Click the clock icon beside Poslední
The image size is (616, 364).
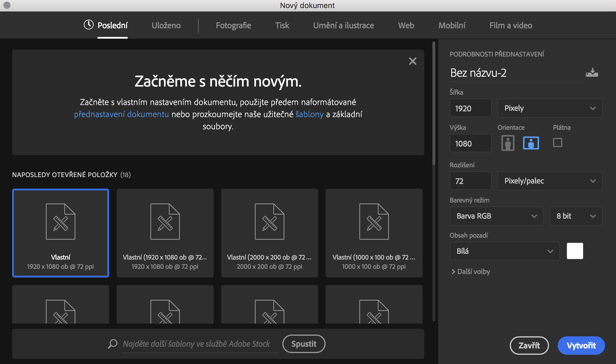coord(89,25)
